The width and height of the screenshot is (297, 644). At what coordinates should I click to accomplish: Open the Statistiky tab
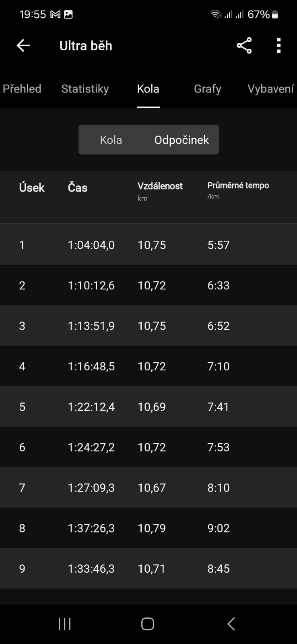pyautogui.click(x=85, y=89)
